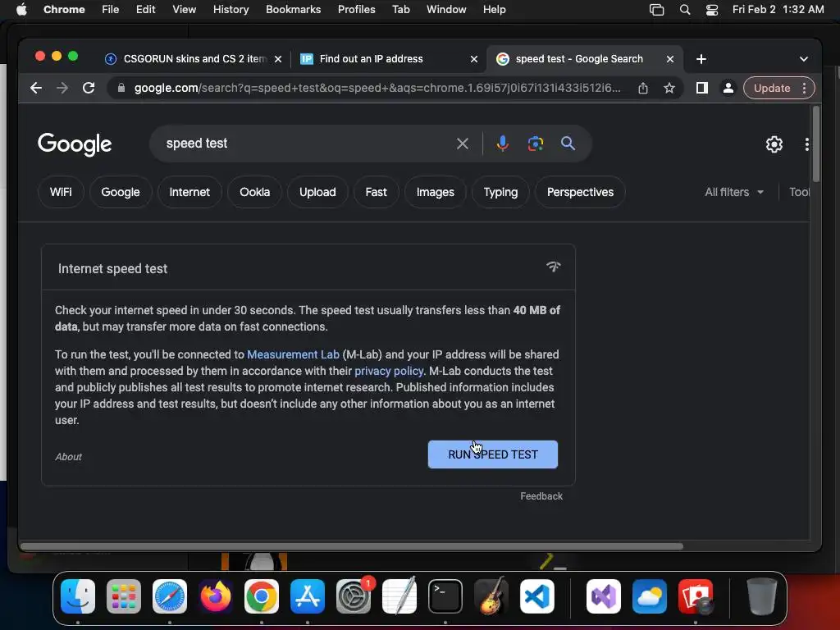Click the back navigation arrow

click(36, 88)
